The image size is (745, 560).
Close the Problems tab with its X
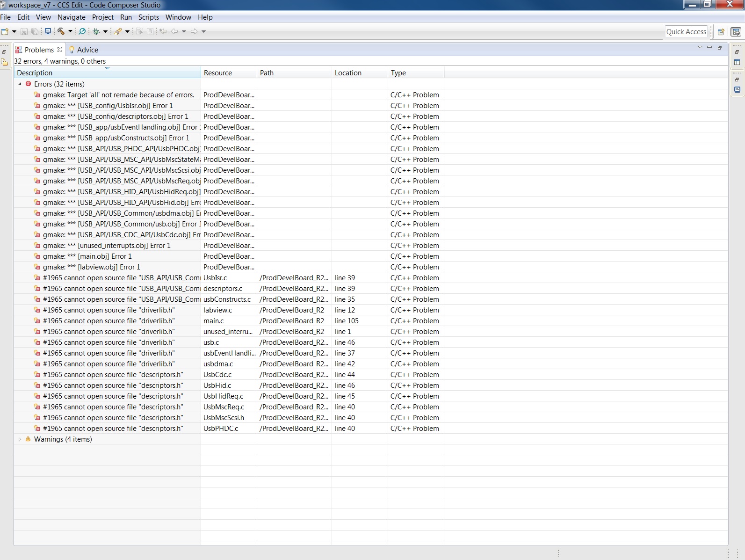tap(60, 50)
